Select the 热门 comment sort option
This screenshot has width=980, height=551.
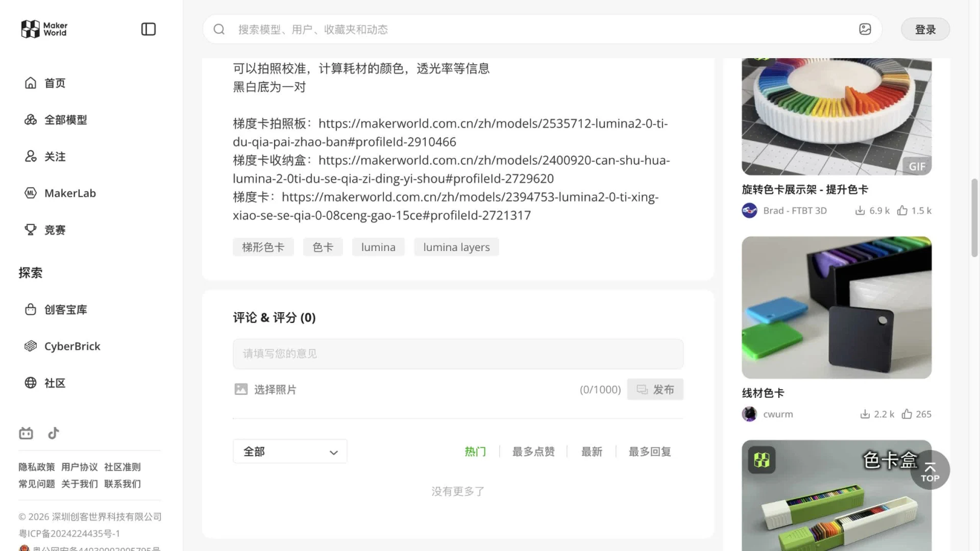[x=475, y=452]
